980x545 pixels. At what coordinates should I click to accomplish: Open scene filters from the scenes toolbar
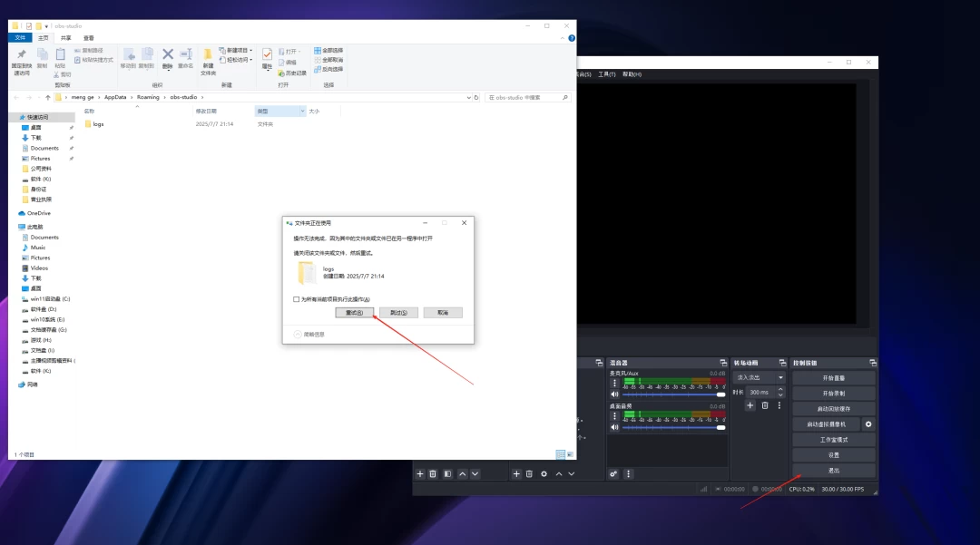point(447,474)
